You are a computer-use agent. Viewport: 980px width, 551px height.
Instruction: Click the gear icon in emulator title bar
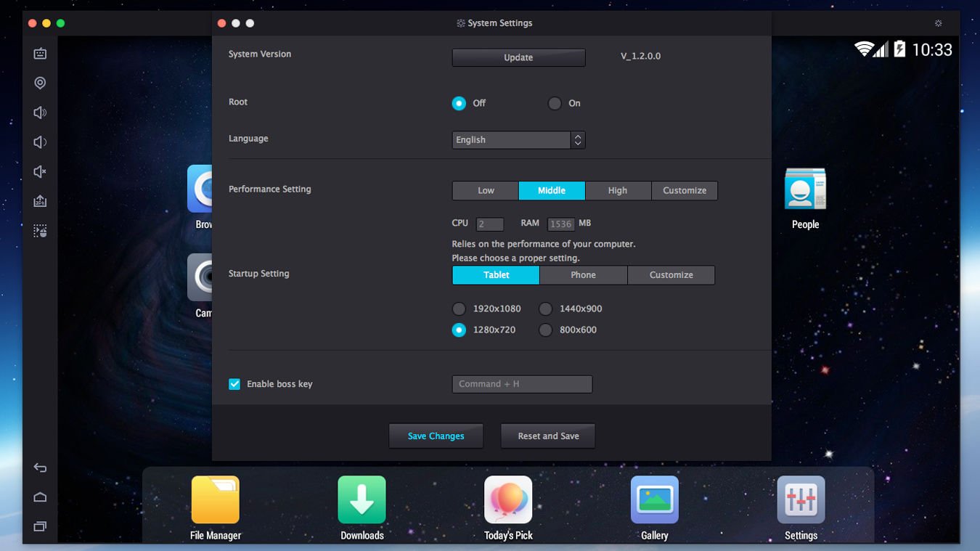[x=938, y=23]
